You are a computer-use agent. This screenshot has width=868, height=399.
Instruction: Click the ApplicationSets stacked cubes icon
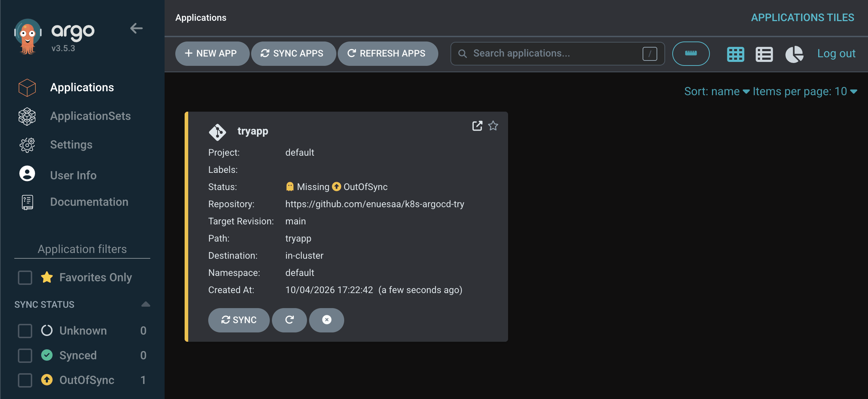coord(27,116)
